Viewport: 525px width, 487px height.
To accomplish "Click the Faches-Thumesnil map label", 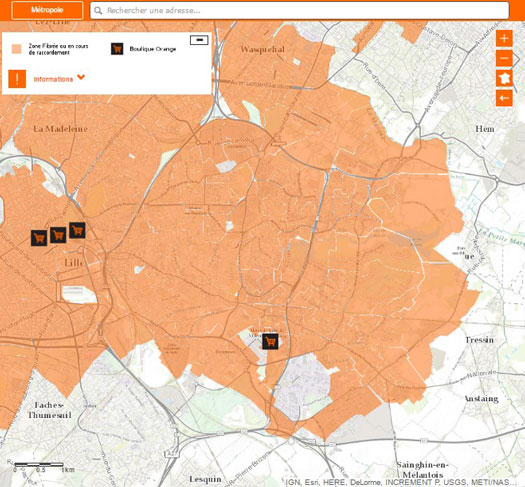I will point(50,410).
